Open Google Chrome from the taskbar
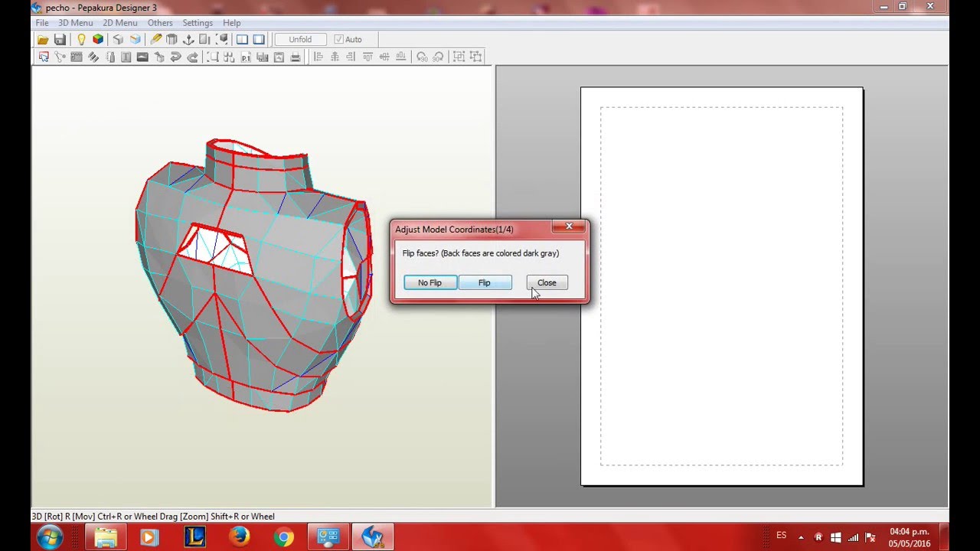 [283, 537]
